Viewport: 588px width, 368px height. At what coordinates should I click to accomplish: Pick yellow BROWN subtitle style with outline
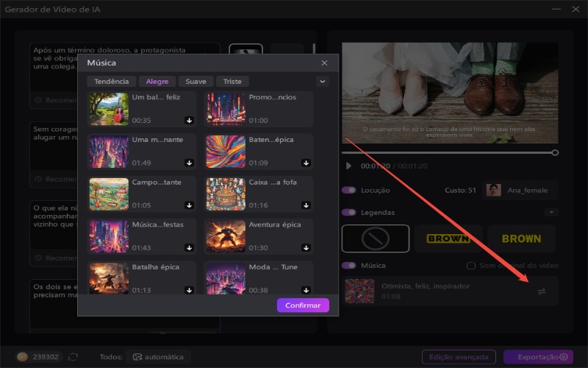pos(448,238)
